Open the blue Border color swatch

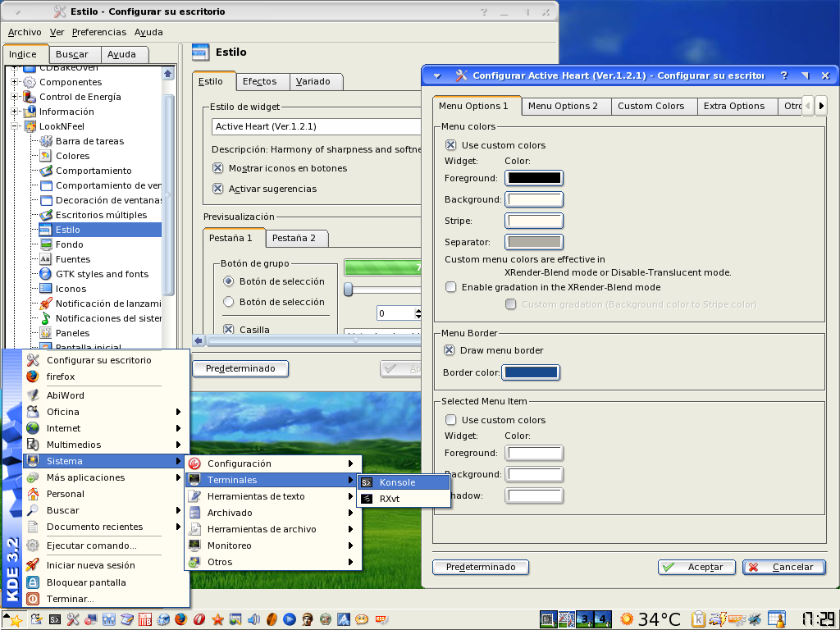pos(531,372)
